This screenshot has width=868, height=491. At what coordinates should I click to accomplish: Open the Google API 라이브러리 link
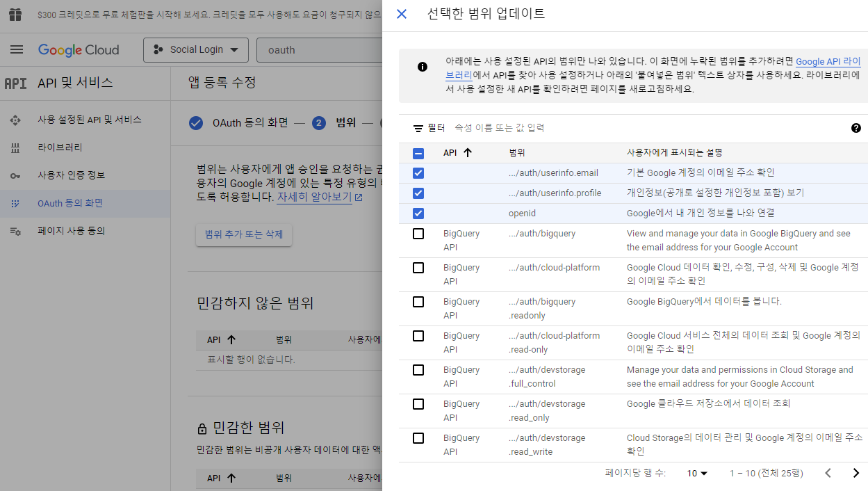(x=828, y=61)
